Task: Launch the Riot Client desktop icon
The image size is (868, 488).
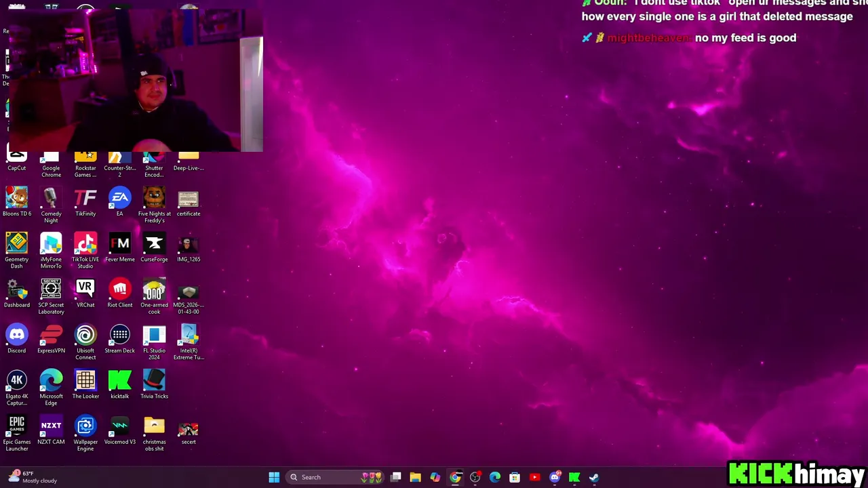Action: click(120, 293)
